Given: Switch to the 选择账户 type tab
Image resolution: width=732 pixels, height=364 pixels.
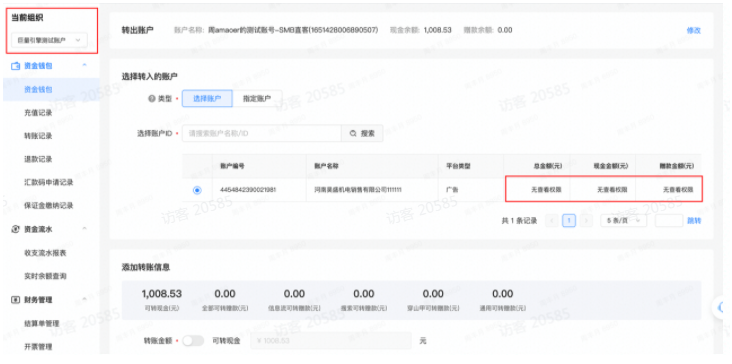Looking at the screenshot, I should pos(207,98).
